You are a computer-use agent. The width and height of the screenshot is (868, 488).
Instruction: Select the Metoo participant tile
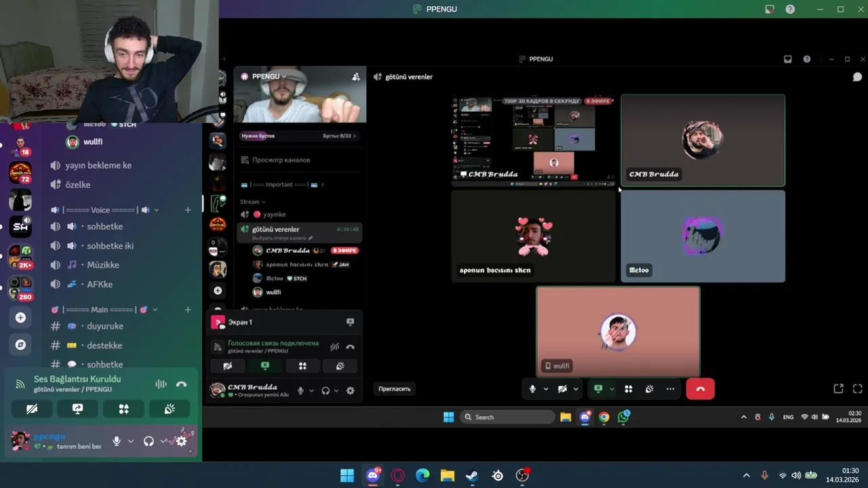point(703,236)
